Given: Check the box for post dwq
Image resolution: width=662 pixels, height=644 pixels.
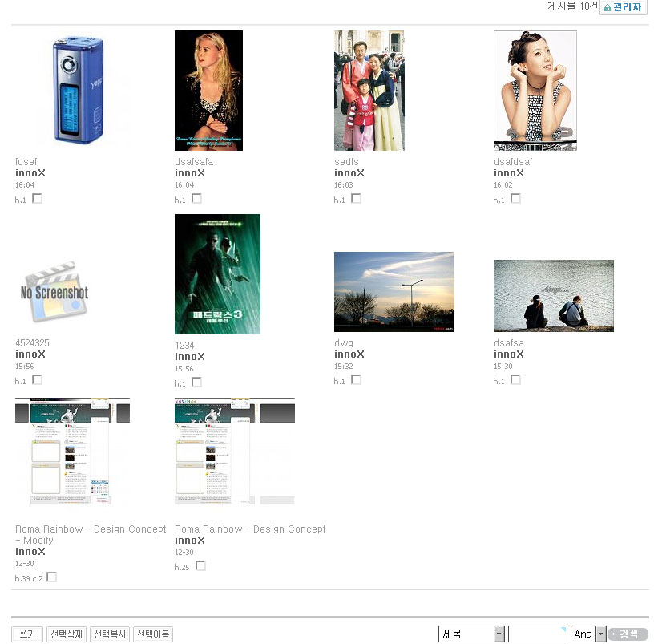Looking at the screenshot, I should [357, 379].
